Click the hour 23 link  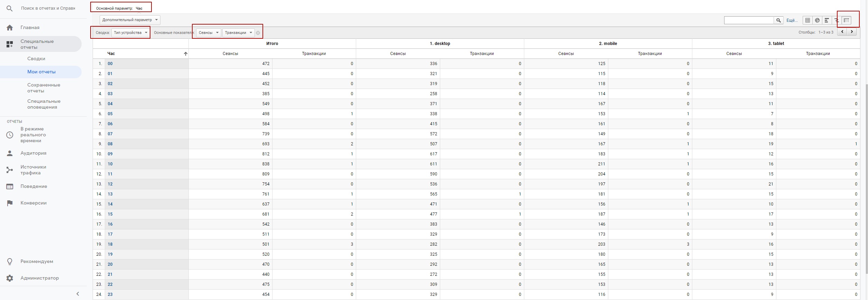110,294
